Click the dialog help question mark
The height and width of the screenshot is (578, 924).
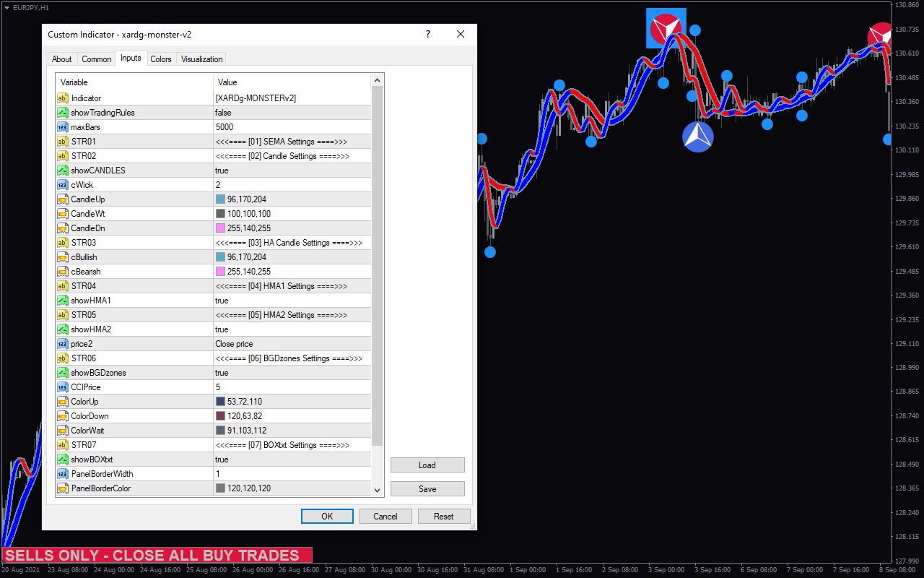(x=427, y=34)
